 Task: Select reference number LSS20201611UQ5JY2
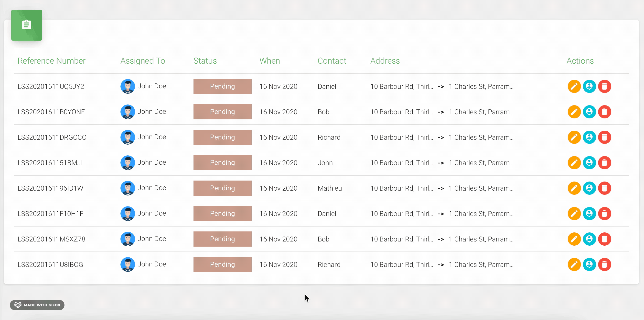(51, 86)
